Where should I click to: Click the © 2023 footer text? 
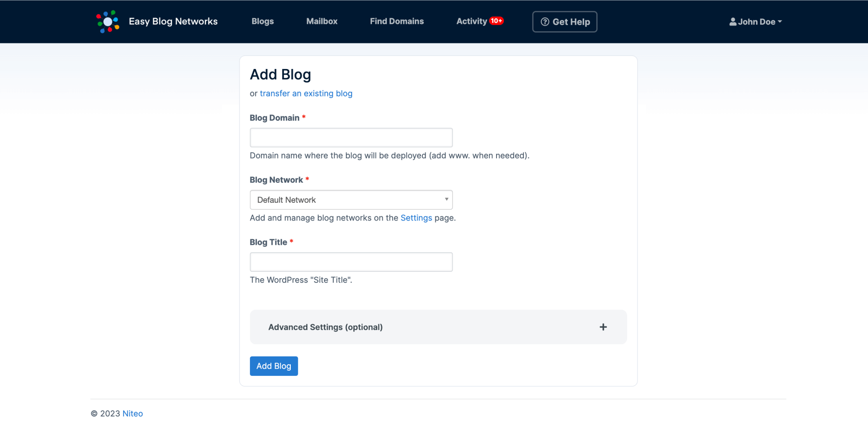pyautogui.click(x=105, y=414)
